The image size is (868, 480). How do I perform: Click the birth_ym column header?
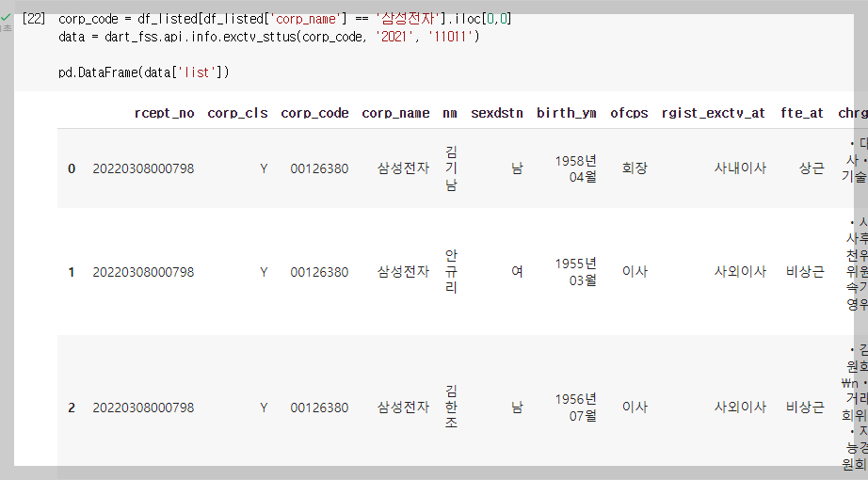point(567,114)
